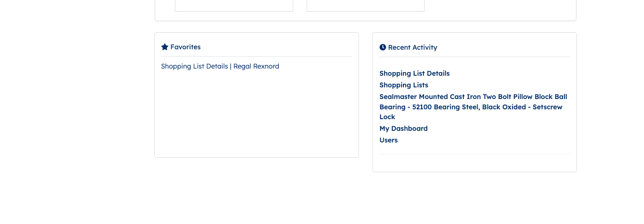Open the Users recent activity link
The height and width of the screenshot is (224, 644).
389,140
